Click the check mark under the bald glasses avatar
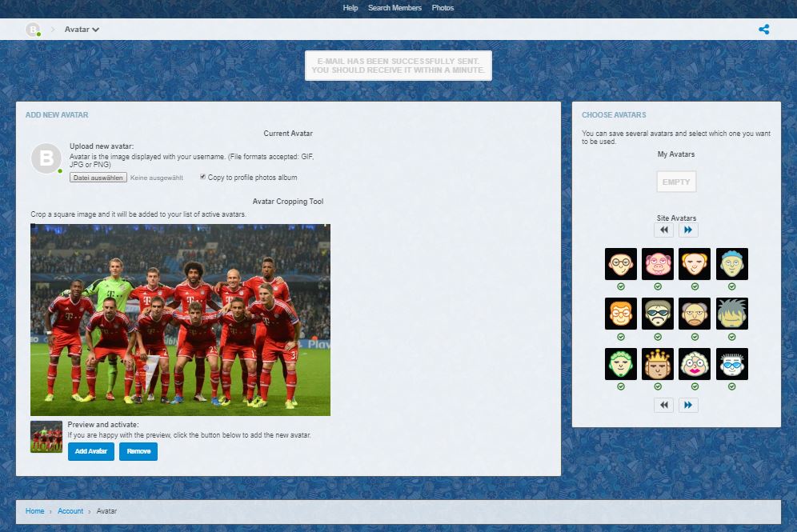797x532 pixels. click(x=621, y=286)
